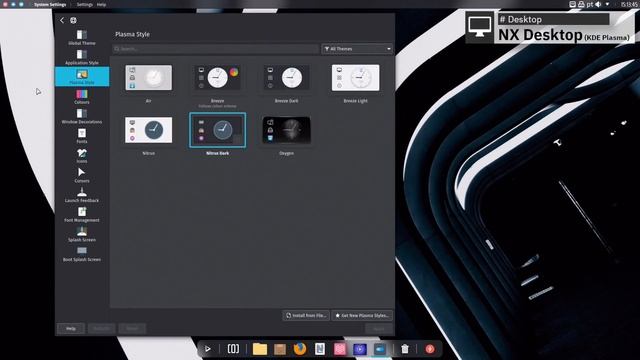Choose the Nitrux light plasma theme

[149, 130]
